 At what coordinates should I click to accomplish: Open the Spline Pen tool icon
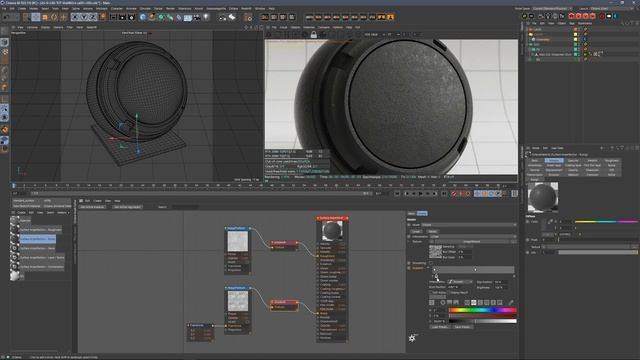[152, 17]
